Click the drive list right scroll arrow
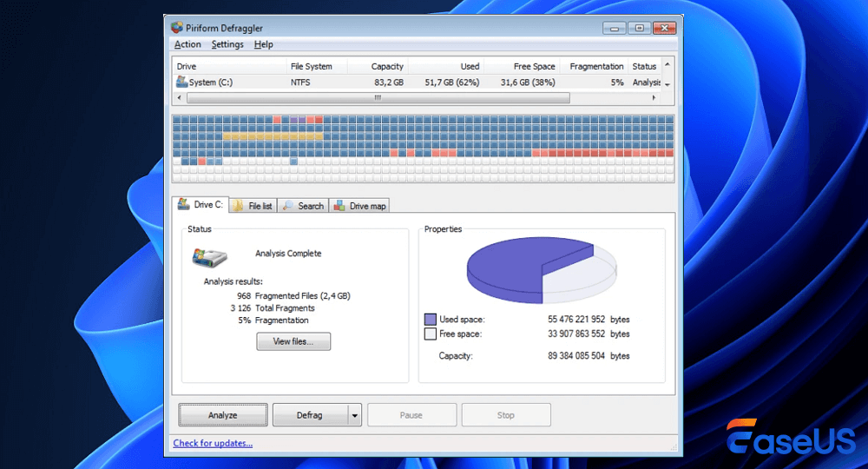This screenshot has width=868, height=469. point(654,98)
